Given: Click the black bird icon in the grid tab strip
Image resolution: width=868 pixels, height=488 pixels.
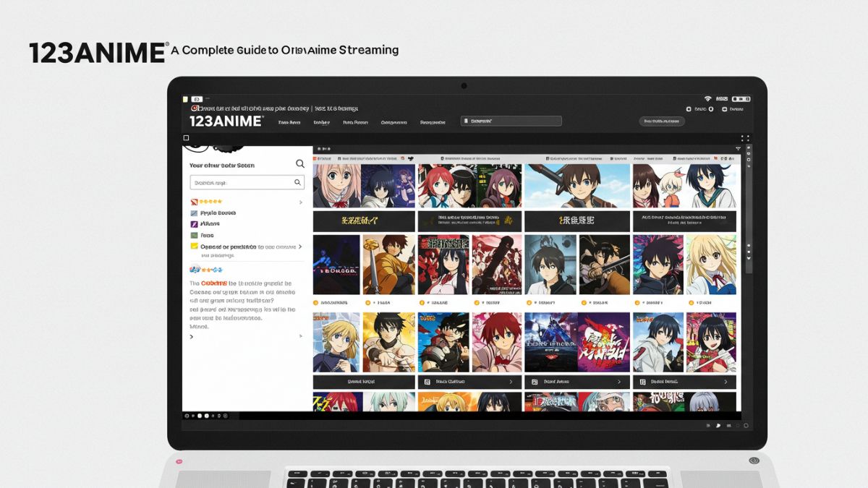Looking at the screenshot, I should pos(410,157).
